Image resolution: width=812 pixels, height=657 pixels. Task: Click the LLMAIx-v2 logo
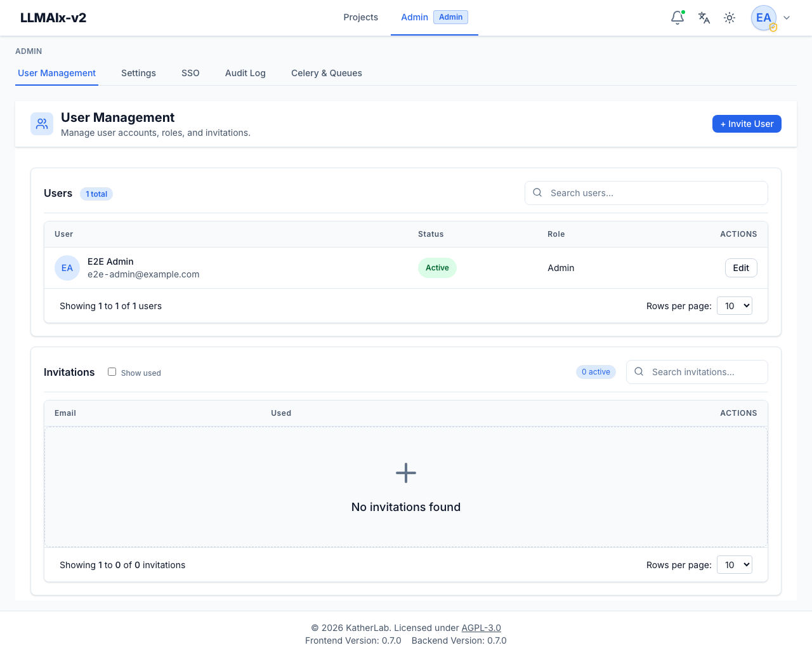(x=53, y=18)
